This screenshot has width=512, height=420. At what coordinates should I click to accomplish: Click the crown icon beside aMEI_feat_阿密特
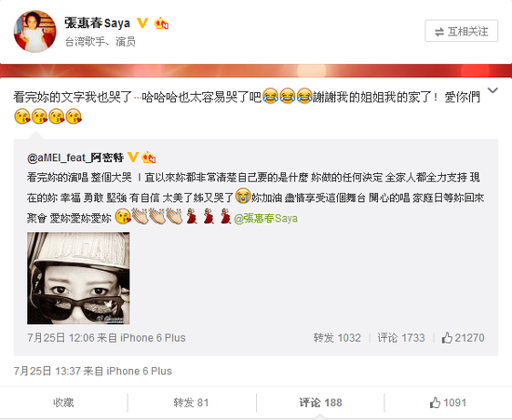click(148, 157)
